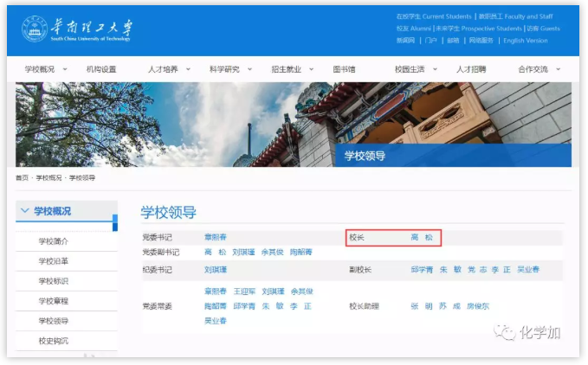Open president 高松's profile in the red box
Image resolution: width=588 pixels, height=365 pixels.
pos(421,237)
